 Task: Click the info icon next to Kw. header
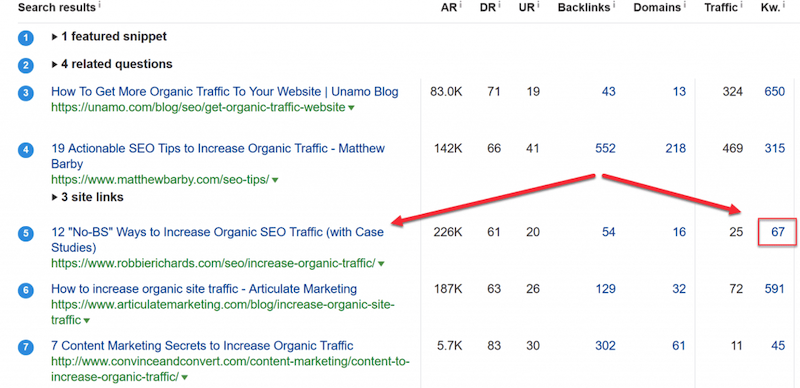[784, 5]
